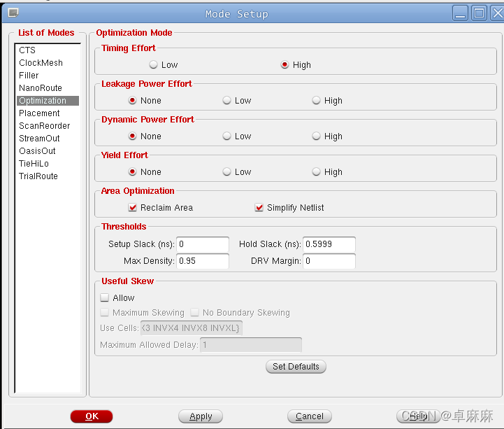Uncheck the Simplify Netlist checkbox

point(259,207)
